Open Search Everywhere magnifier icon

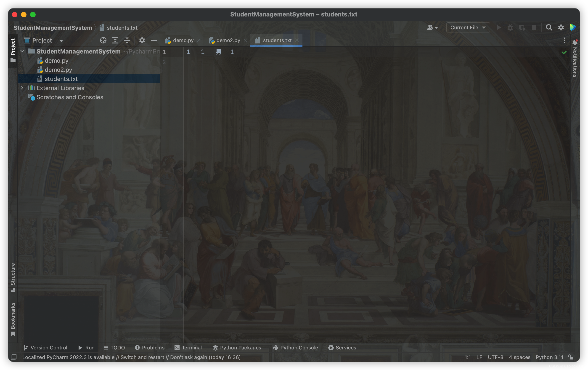[549, 27]
